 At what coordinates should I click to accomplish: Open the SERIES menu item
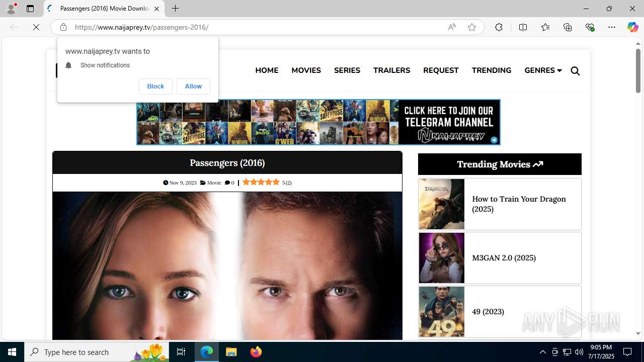pyautogui.click(x=347, y=70)
